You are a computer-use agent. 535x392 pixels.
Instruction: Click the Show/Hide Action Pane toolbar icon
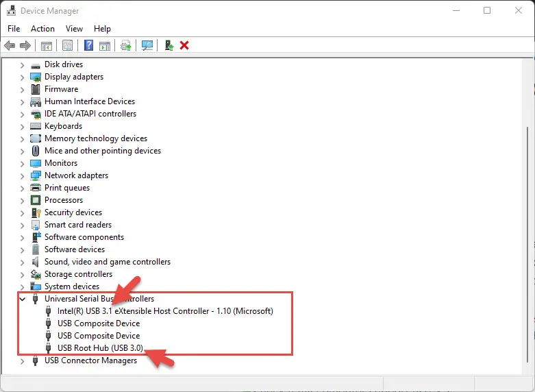[105, 45]
